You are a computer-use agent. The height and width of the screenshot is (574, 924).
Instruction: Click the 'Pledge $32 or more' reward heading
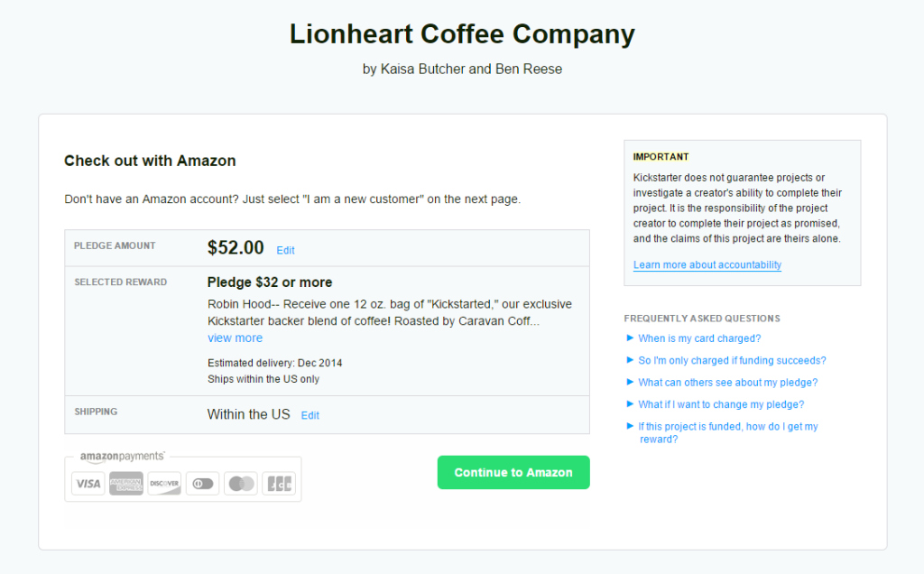270,282
